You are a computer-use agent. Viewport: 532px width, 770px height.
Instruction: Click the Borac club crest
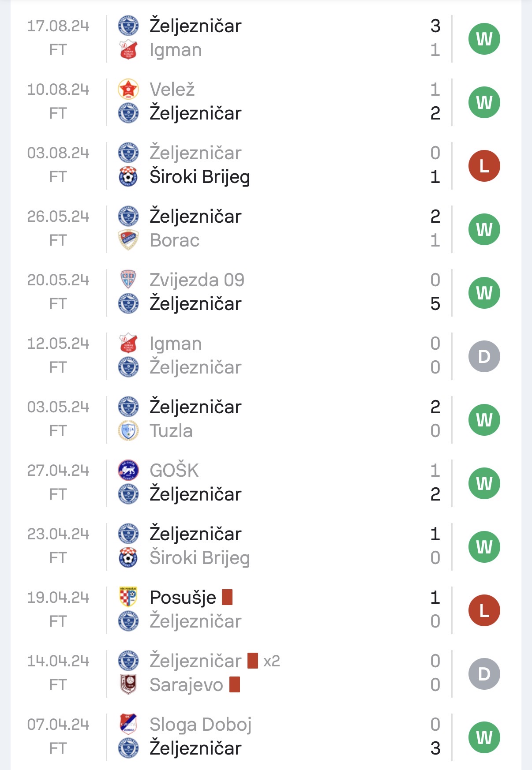pos(128,240)
